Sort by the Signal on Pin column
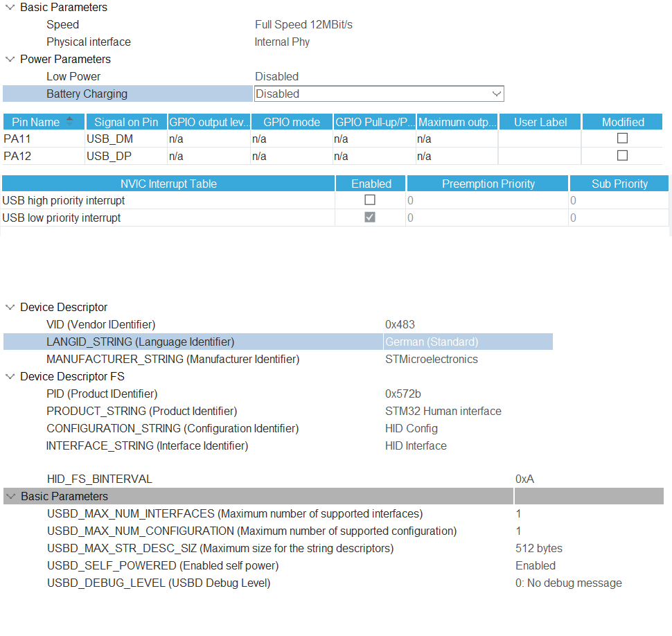 [x=126, y=122]
